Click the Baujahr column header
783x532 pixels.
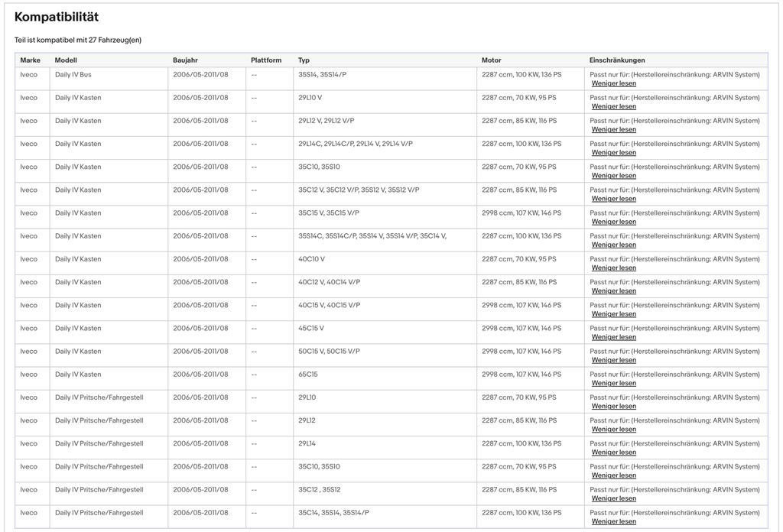coord(185,60)
